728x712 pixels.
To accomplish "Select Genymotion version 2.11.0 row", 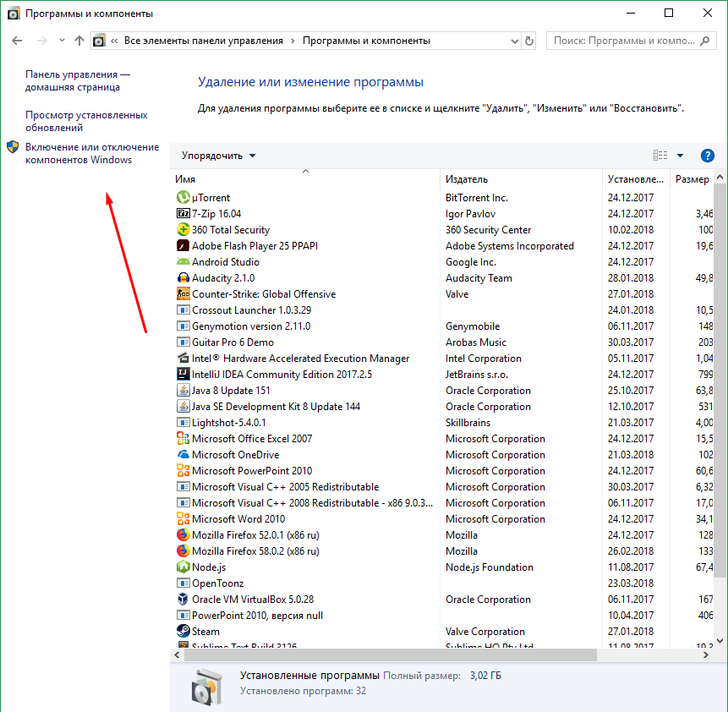I will point(442,326).
